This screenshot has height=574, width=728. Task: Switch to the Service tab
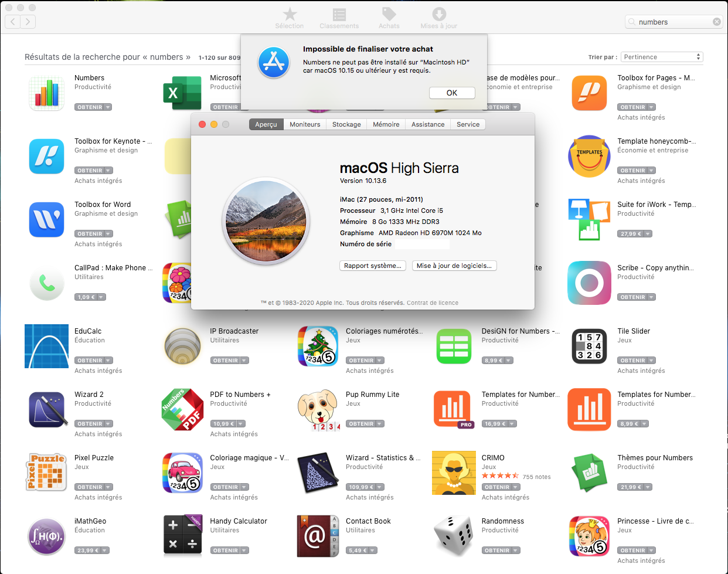tap(468, 124)
